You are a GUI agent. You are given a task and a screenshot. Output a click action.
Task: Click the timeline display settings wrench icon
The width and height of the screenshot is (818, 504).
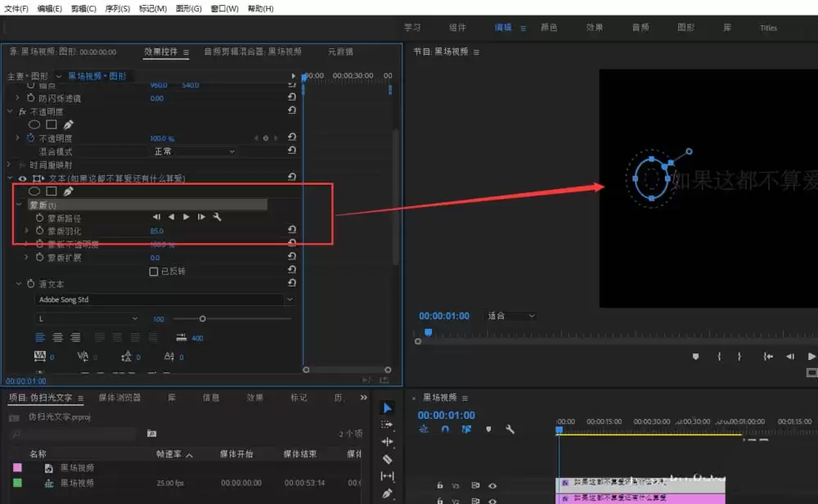click(x=510, y=430)
